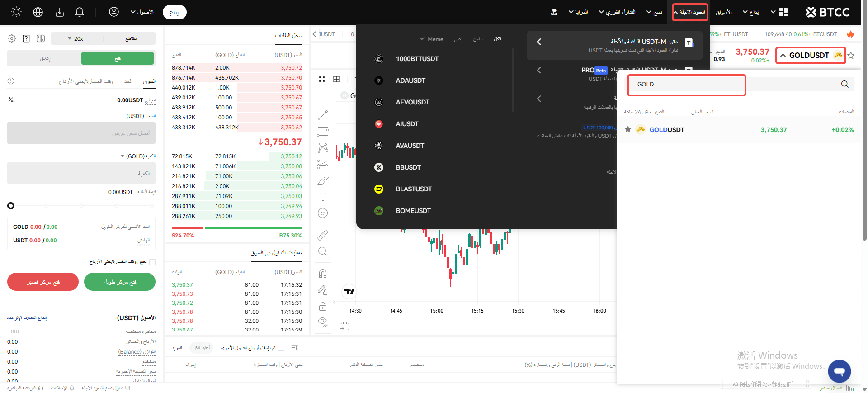Click the ruler measure tool
Image resolution: width=868 pixels, height=393 pixels.
[323, 235]
